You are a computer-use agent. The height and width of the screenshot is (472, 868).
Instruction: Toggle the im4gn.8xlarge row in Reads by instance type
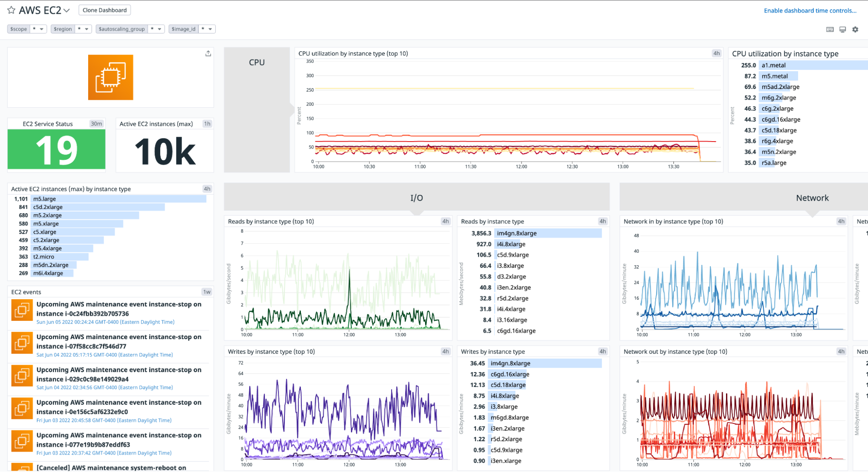(x=548, y=233)
